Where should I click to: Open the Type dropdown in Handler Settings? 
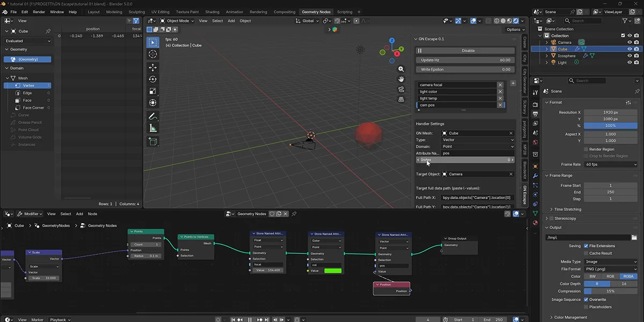click(478, 140)
